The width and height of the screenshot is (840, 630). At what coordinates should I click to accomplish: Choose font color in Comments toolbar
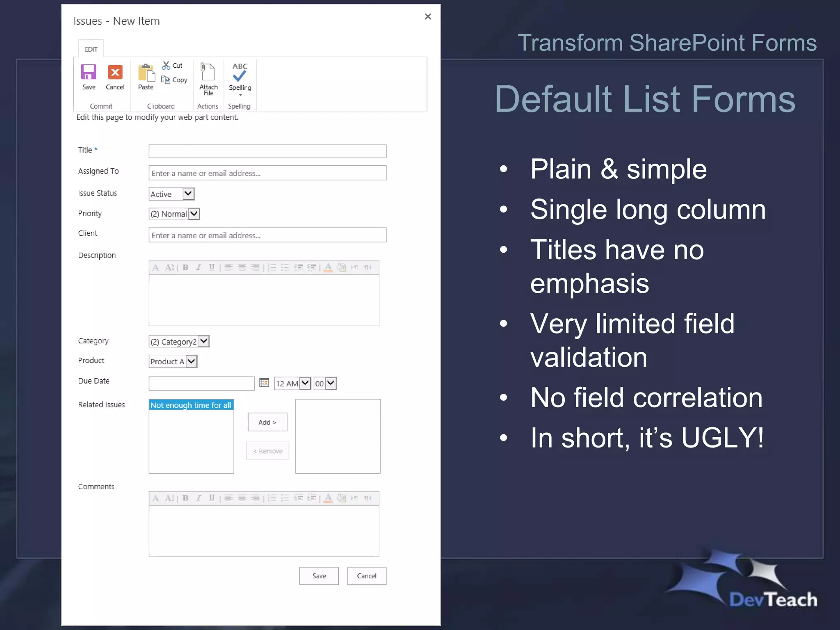tap(328, 498)
